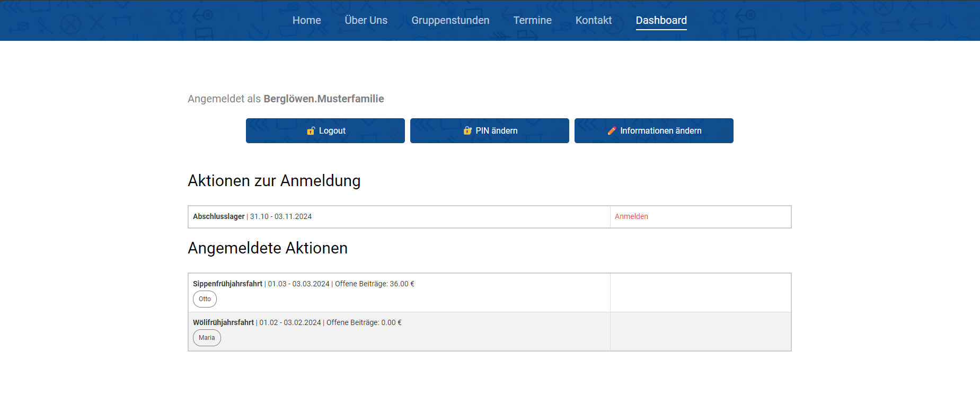Click the Angemeldete Aktionen heading
980x412 pixels.
click(268, 248)
